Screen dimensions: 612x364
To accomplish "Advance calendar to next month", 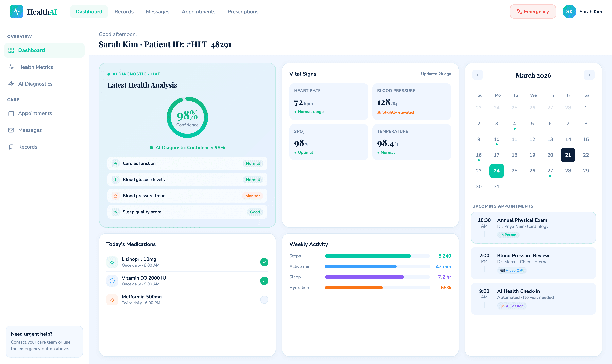I will click(589, 75).
